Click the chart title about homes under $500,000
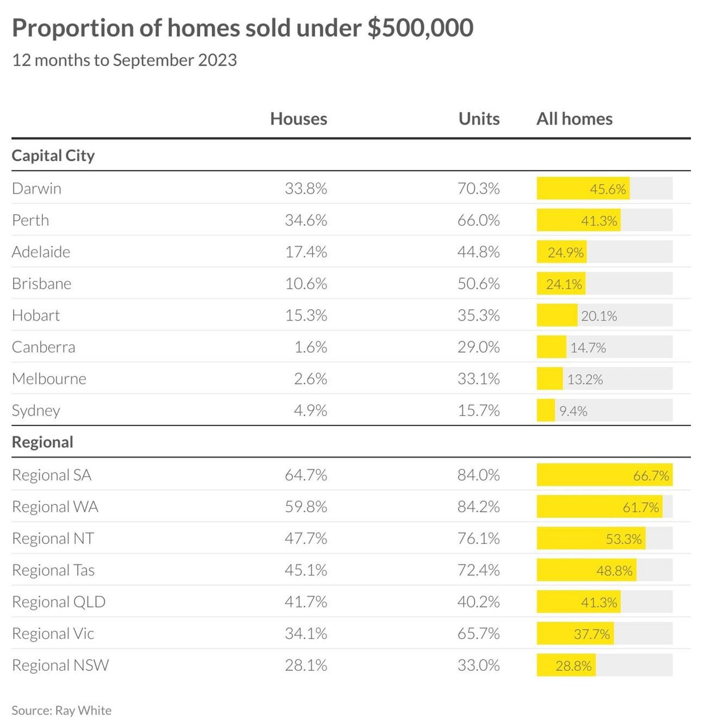The height and width of the screenshot is (728, 702). (x=242, y=28)
